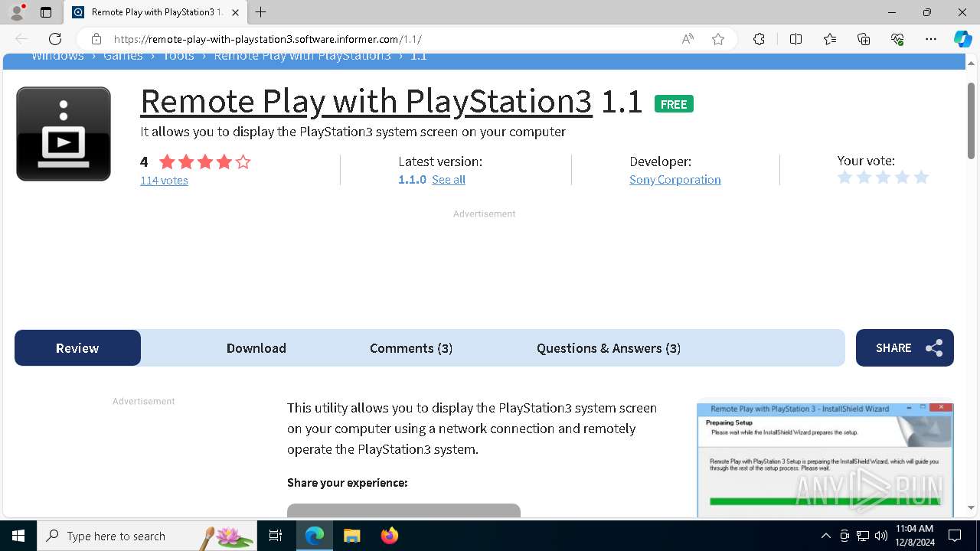The image size is (980, 551).
Task: Open the Sony Corporation developer link
Action: pyautogui.click(x=675, y=180)
